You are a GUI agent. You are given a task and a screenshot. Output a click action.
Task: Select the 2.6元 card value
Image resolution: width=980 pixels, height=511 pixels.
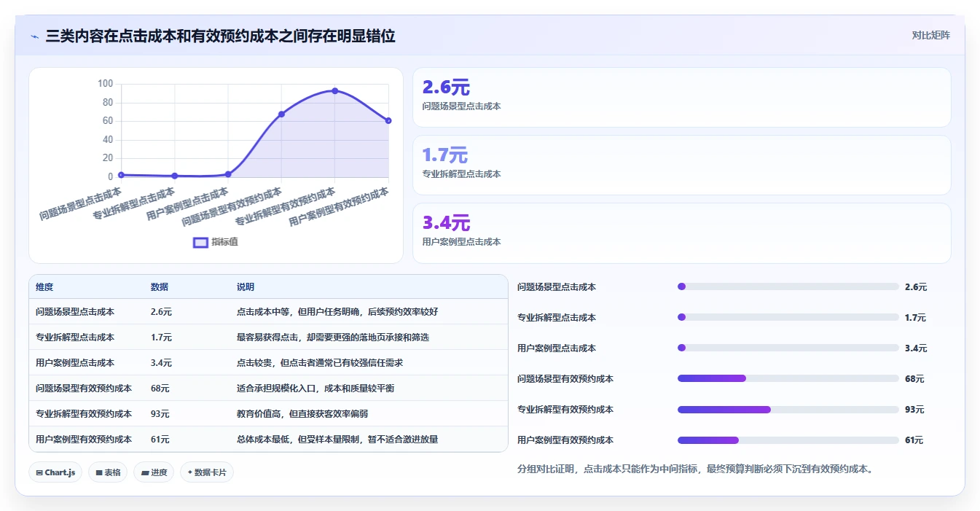tap(446, 87)
